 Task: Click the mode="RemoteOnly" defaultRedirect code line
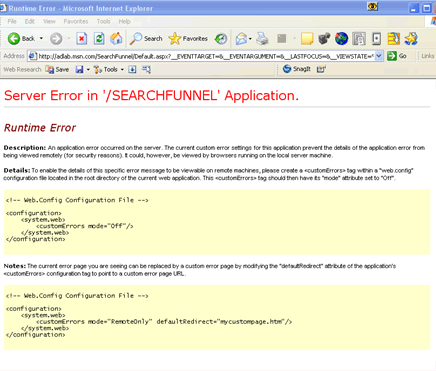pos(164,322)
